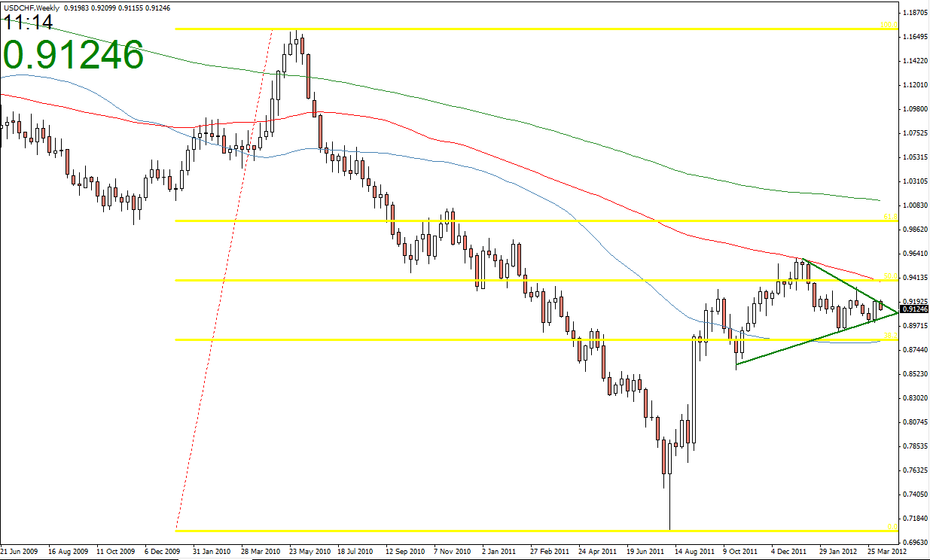Click the 23 May 2010 date label
930x560 pixels.
[309, 552]
